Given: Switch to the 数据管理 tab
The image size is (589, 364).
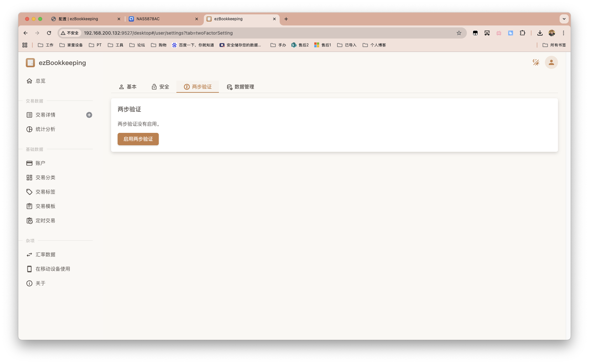Looking at the screenshot, I should point(240,87).
